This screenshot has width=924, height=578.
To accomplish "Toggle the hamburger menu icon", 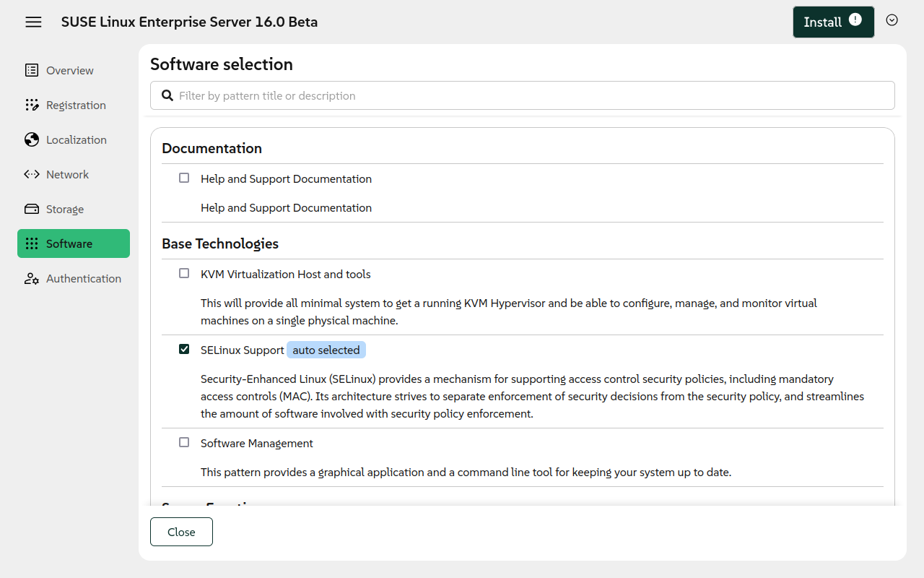I will [33, 22].
